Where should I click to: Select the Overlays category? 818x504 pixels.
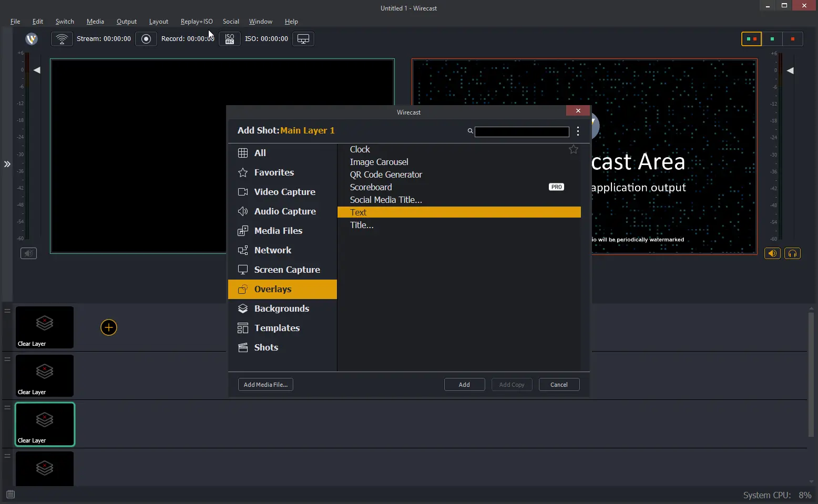[x=283, y=289]
